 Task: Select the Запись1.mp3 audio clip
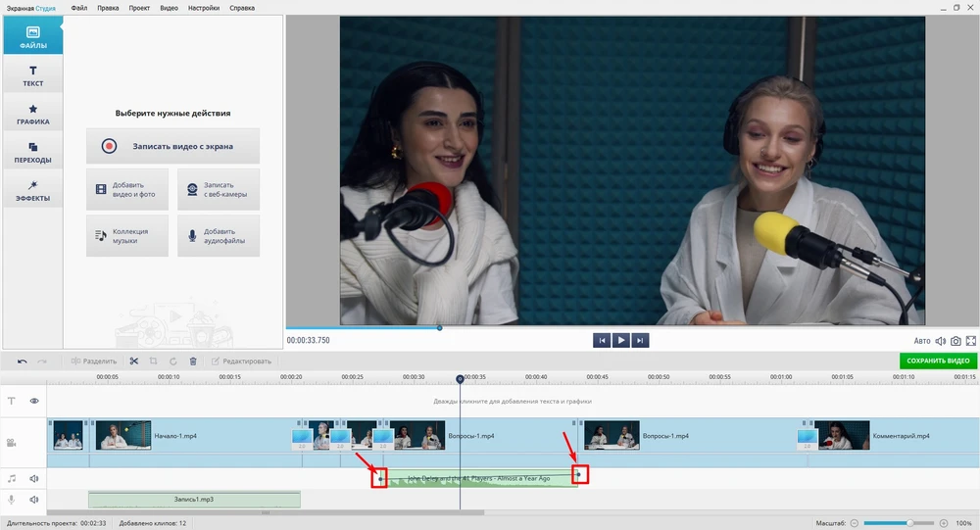(x=194, y=500)
